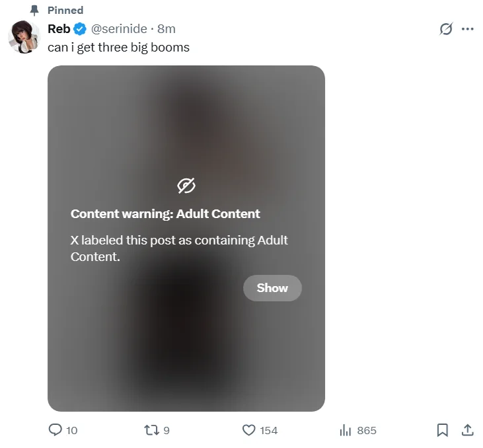Open view analytics bar chart icon

[x=345, y=430]
